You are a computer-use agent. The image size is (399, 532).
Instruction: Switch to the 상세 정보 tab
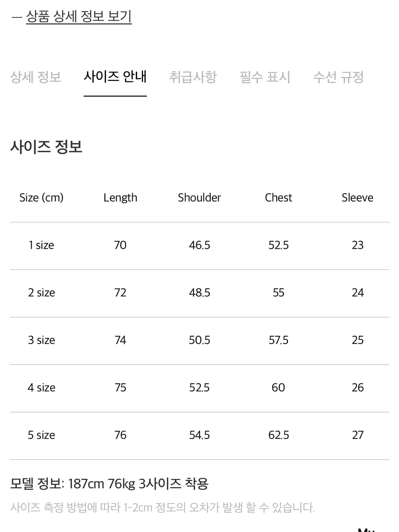coord(37,77)
